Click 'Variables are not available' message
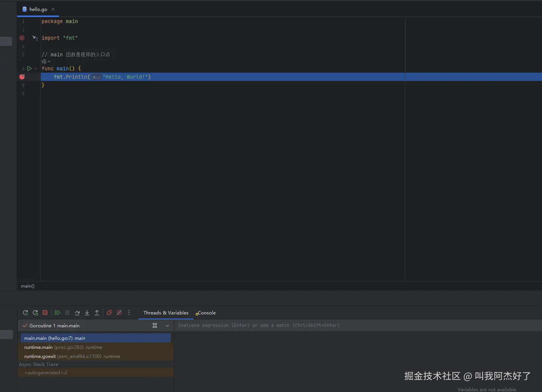542x392 pixels. tap(487, 389)
